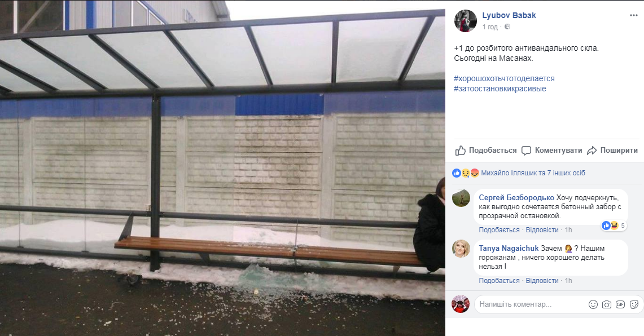
Task: View reaction icons on the post
Action: click(x=466, y=173)
